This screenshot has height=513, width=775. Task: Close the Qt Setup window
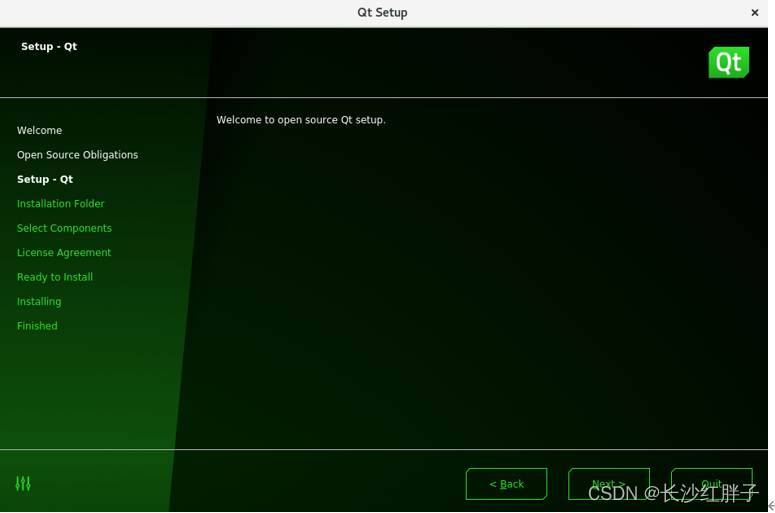[755, 12]
